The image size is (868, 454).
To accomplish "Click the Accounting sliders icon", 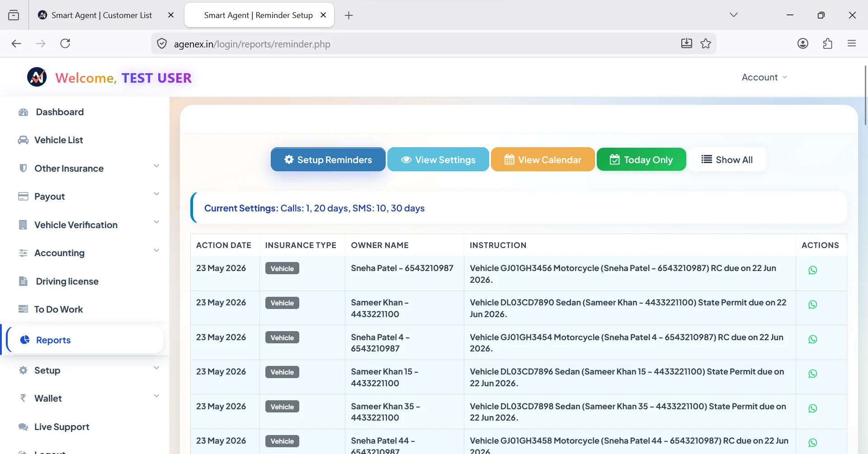I will click(23, 253).
